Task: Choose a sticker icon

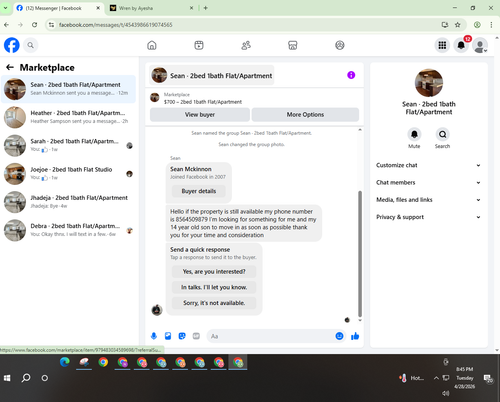Action: pyautogui.click(x=182, y=336)
